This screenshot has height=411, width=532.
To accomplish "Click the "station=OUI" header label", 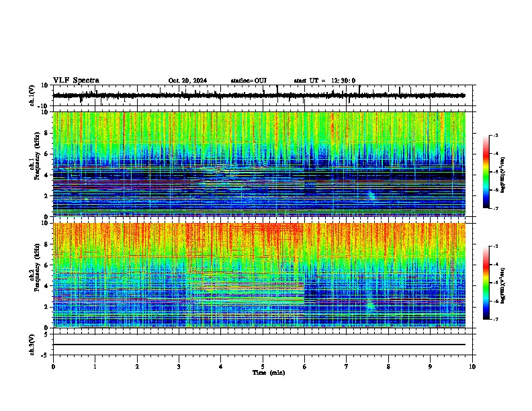I will point(249,81).
